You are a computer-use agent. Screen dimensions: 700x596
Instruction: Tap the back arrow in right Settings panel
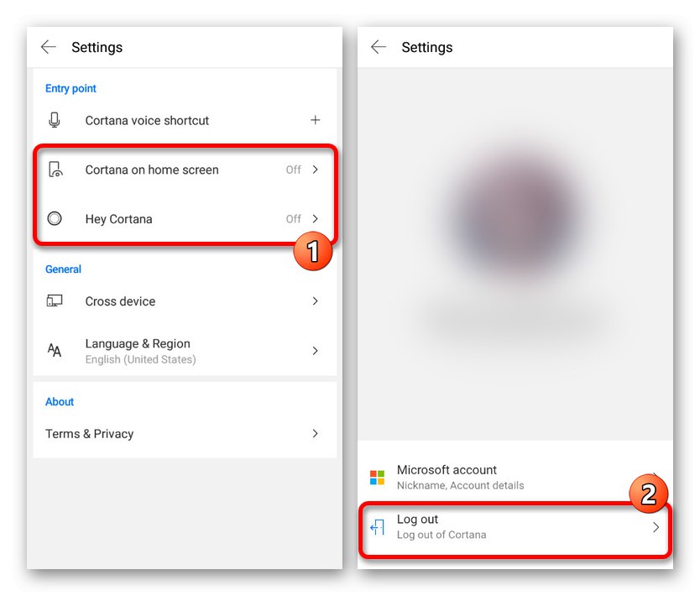pos(379,48)
